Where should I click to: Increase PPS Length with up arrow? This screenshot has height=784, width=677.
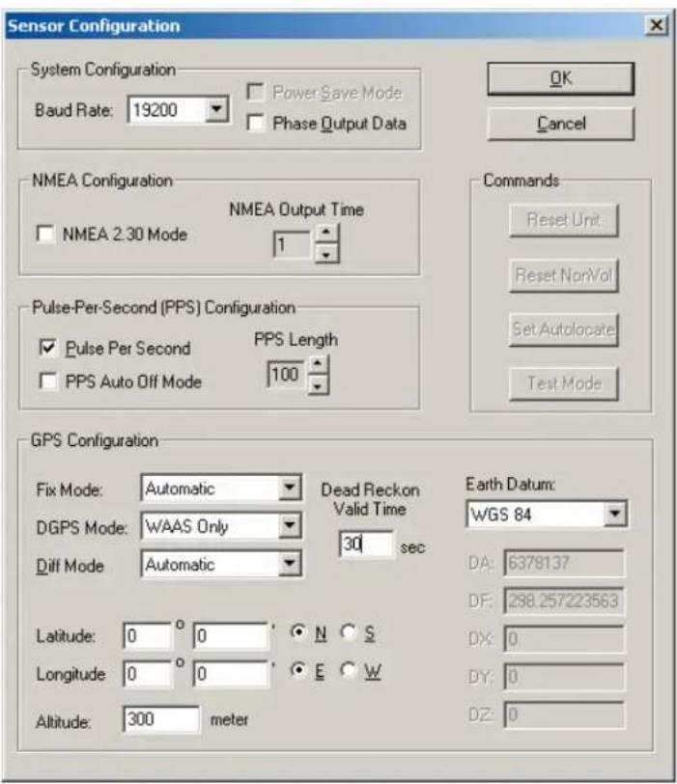point(318,363)
